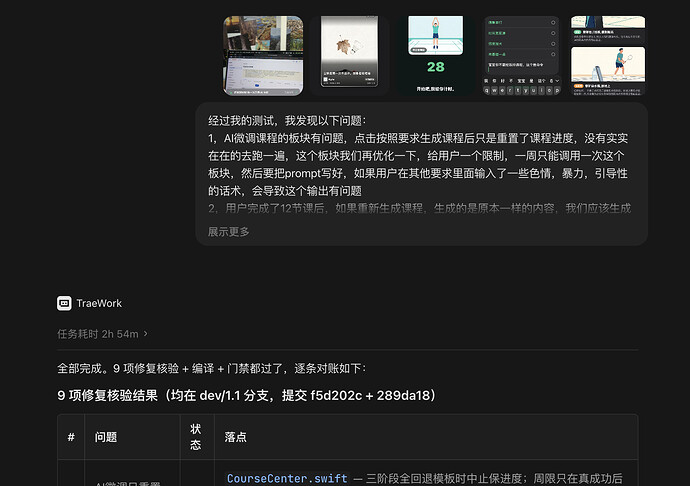Click the line 全部完成。9 项修复核验
Viewport: 690px width, 486px height.
pyautogui.click(x=211, y=368)
